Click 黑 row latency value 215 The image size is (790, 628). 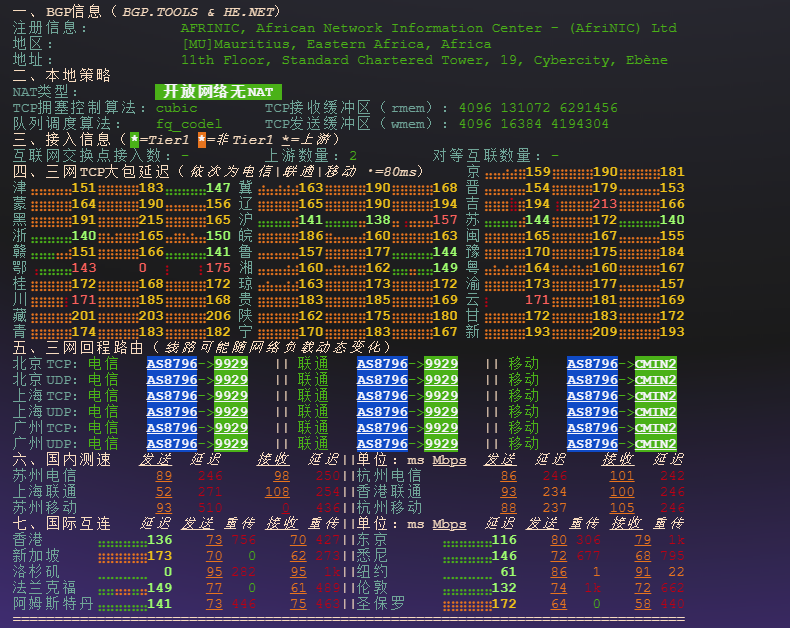(x=151, y=220)
